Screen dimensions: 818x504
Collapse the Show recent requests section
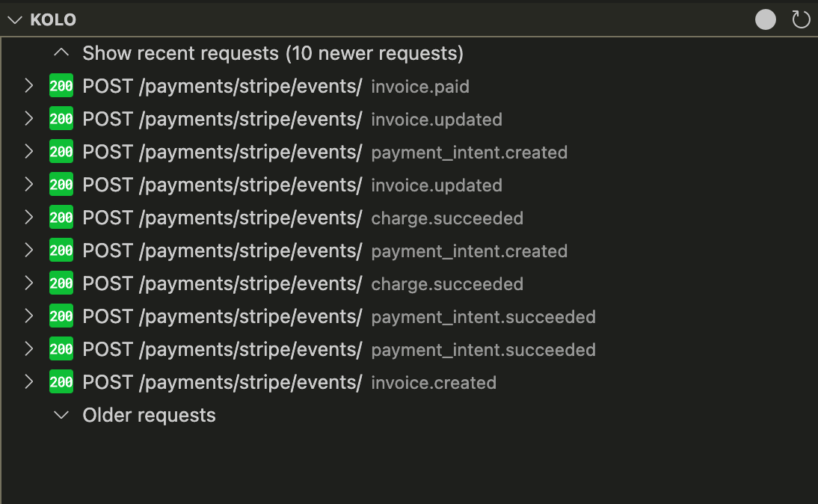(x=61, y=53)
